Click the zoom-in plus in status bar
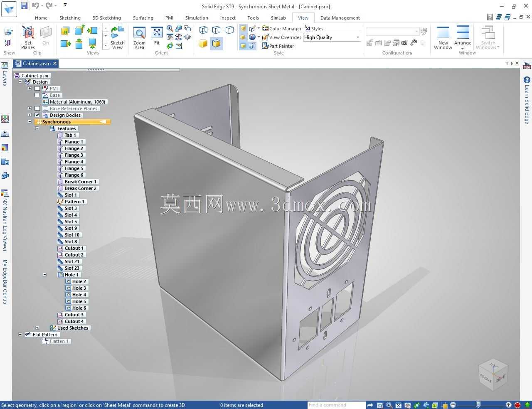 coord(508,405)
